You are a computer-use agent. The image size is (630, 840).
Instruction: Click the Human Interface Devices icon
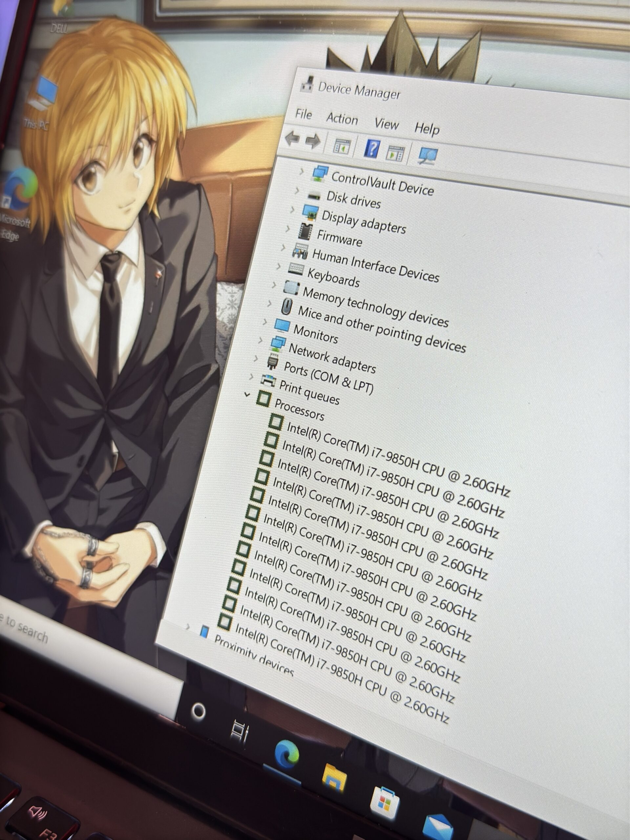(300, 251)
